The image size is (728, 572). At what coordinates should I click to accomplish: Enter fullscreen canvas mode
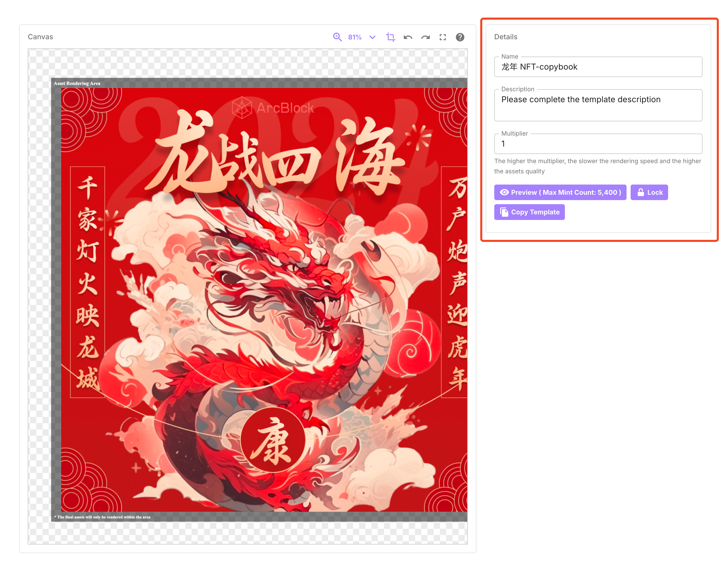(x=443, y=37)
